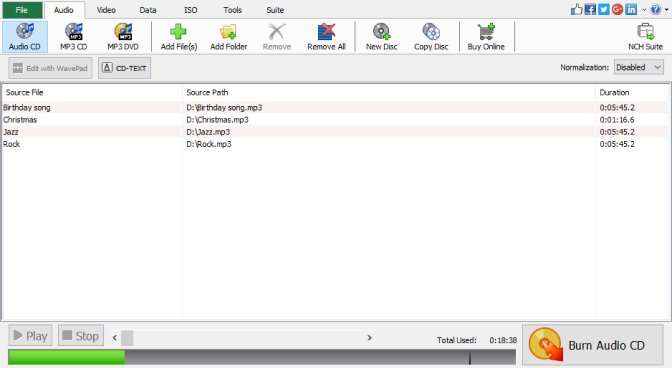Click the Remove All icon
The image size is (672, 368).
326,32
